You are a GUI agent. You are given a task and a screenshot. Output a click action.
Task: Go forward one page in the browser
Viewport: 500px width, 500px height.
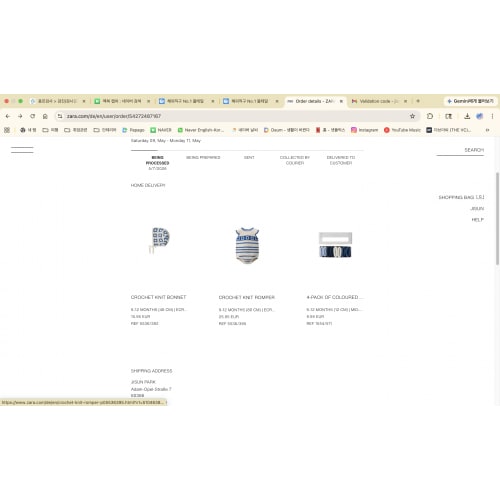pos(20,116)
